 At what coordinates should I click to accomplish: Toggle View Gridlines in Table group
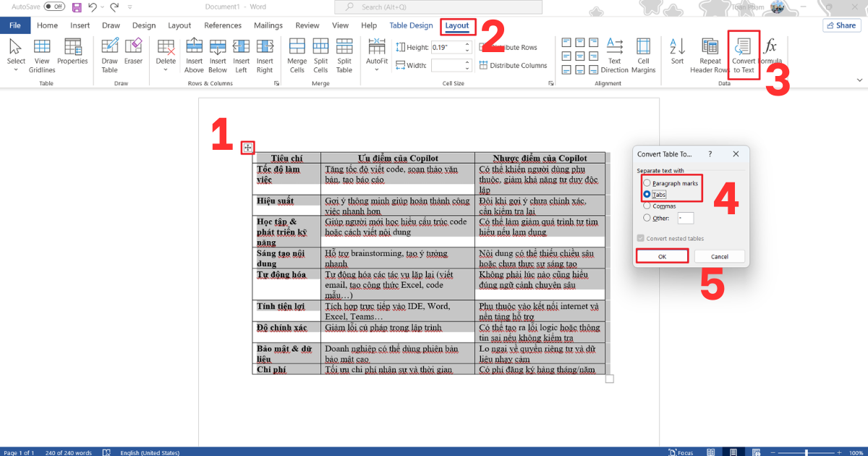point(42,54)
